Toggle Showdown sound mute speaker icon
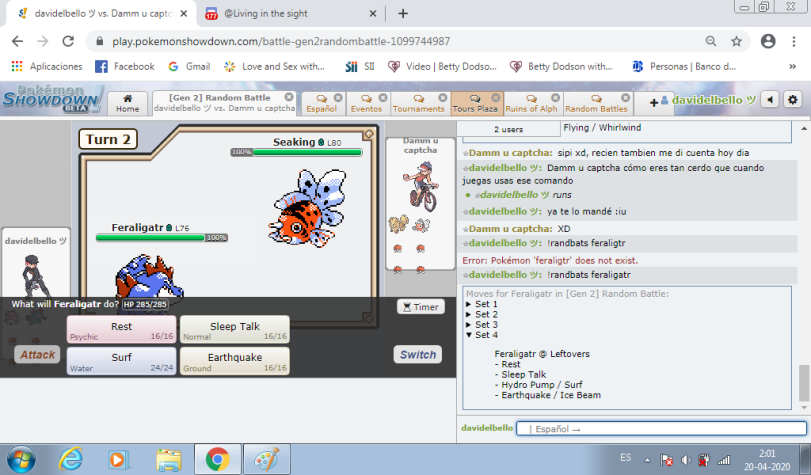Viewport: 811px width, 475px height. point(770,100)
